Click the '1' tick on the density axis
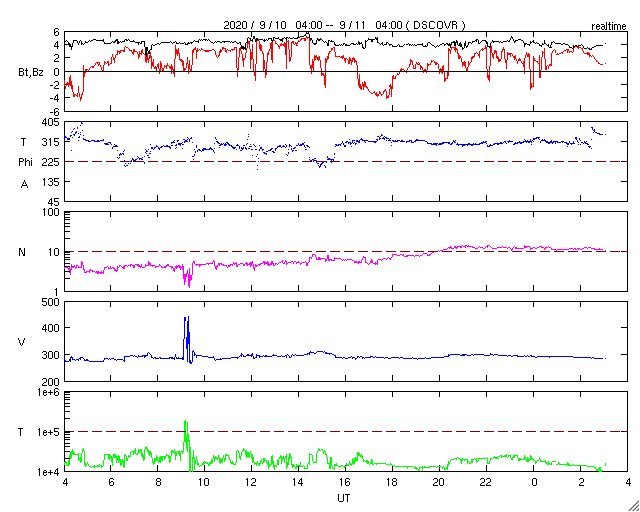640x512 pixels. (57, 291)
